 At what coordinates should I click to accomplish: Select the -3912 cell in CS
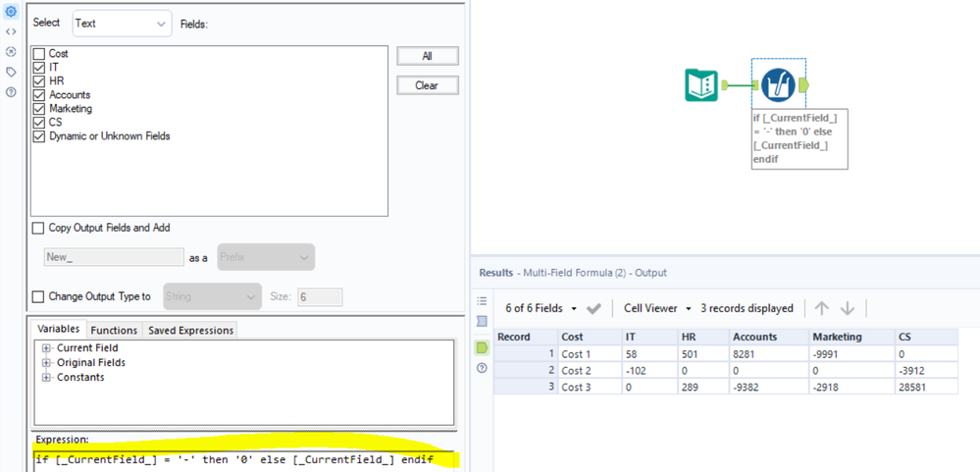(x=926, y=370)
